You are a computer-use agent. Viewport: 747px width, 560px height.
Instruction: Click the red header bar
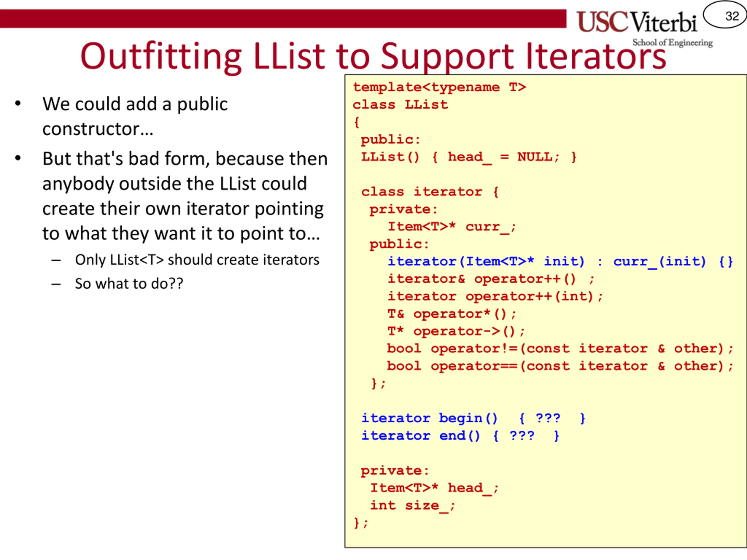tap(282, 19)
